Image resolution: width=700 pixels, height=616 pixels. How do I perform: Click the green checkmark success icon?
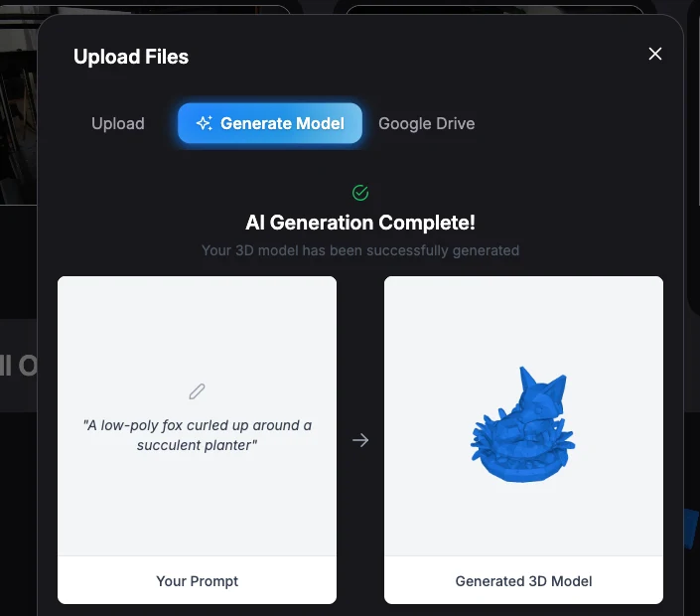click(360, 193)
